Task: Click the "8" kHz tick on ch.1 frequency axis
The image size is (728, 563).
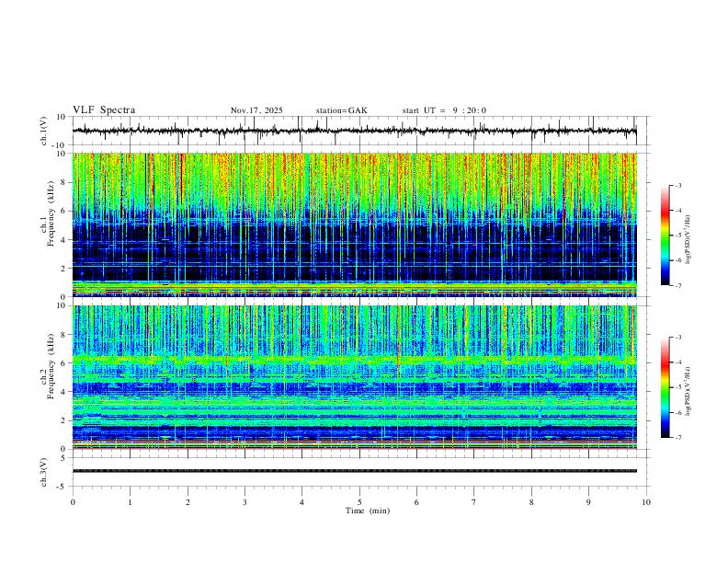Action: [63, 182]
